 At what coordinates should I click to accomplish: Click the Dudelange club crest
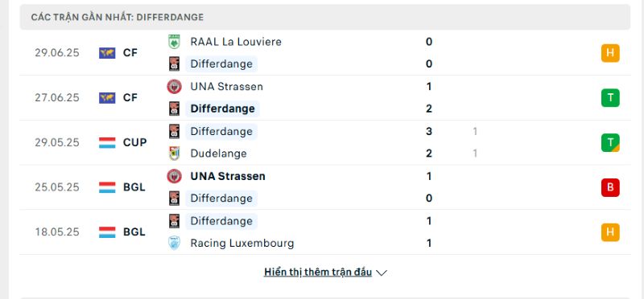click(174, 154)
